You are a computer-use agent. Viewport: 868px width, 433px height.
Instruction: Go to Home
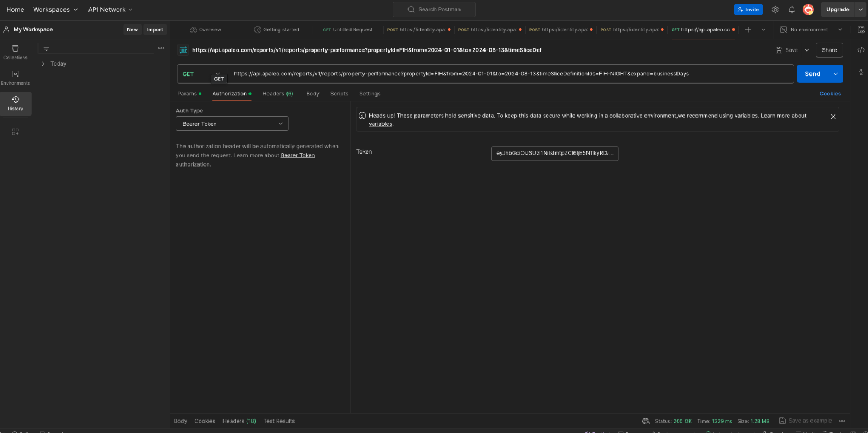[15, 10]
